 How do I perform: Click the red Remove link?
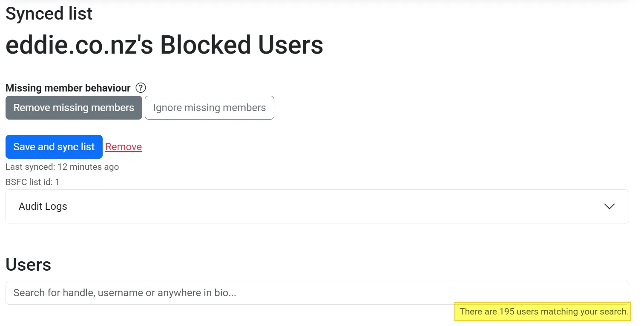(124, 147)
